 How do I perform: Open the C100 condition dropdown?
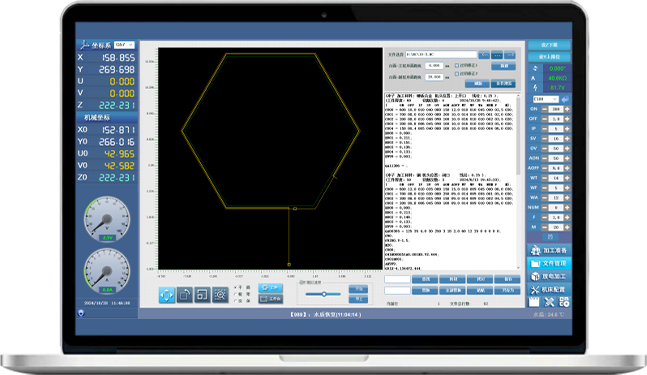545,99
